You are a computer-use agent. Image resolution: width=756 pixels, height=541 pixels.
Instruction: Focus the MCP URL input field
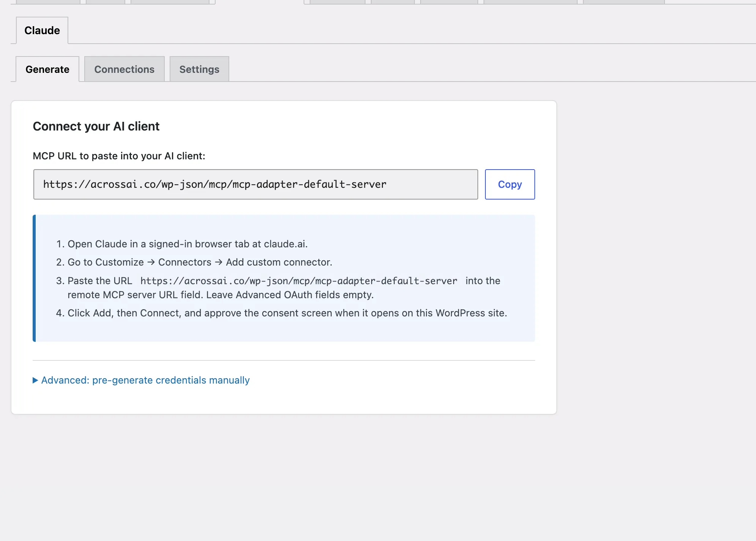click(x=255, y=184)
